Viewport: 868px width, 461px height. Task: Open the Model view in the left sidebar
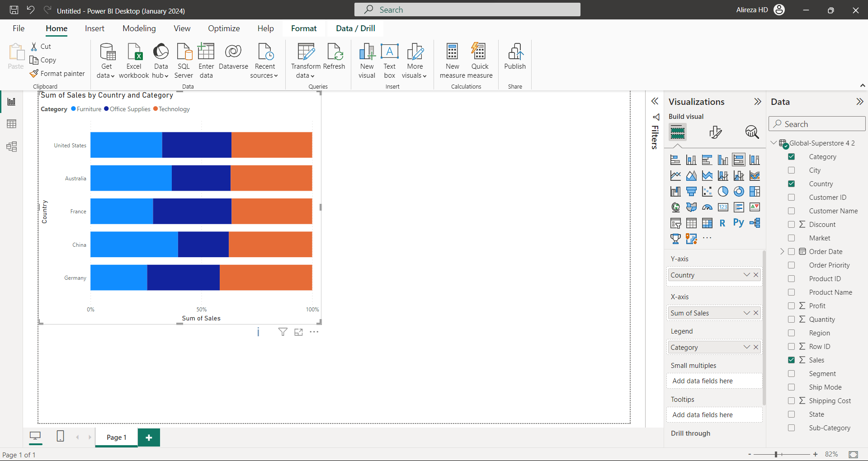pos(12,146)
